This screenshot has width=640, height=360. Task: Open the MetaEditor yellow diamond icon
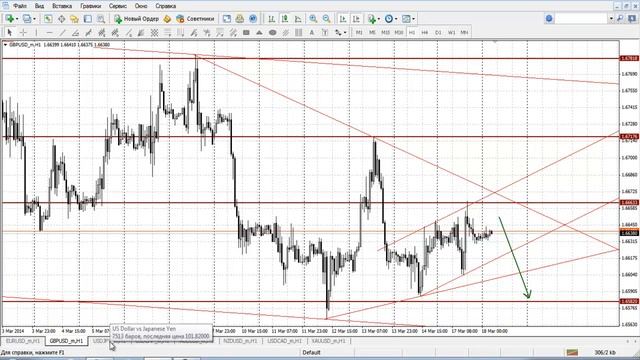167,19
